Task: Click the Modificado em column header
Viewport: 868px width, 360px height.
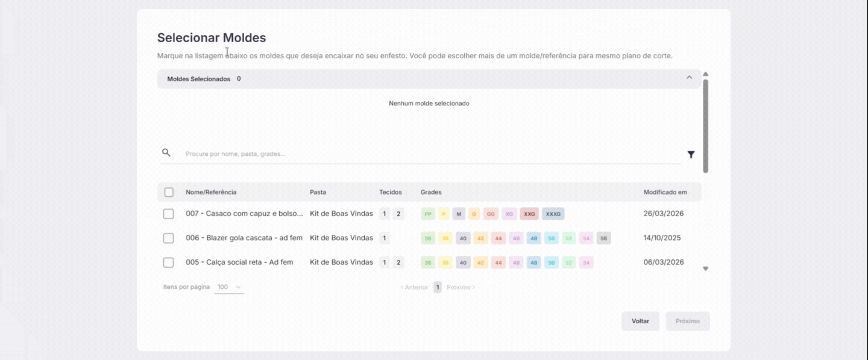Action: 665,192
